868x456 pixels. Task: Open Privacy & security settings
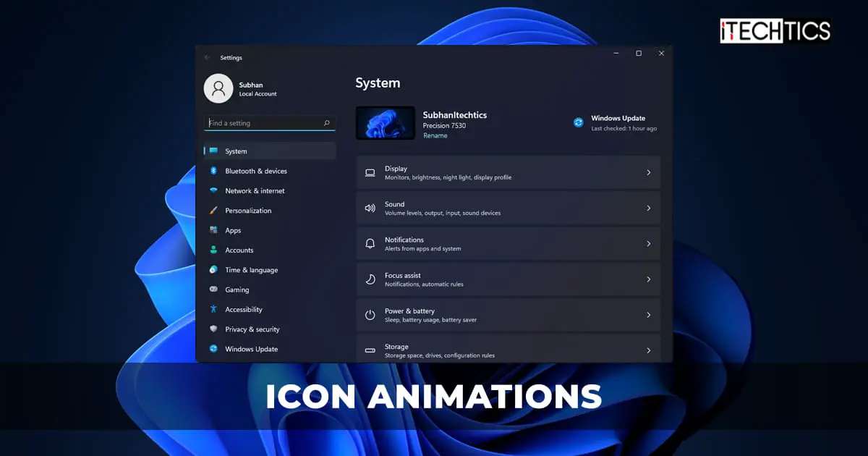point(270,329)
